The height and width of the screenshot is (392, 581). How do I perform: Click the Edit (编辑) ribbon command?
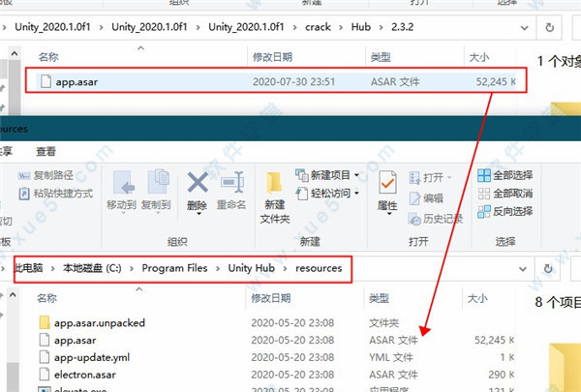point(426,198)
